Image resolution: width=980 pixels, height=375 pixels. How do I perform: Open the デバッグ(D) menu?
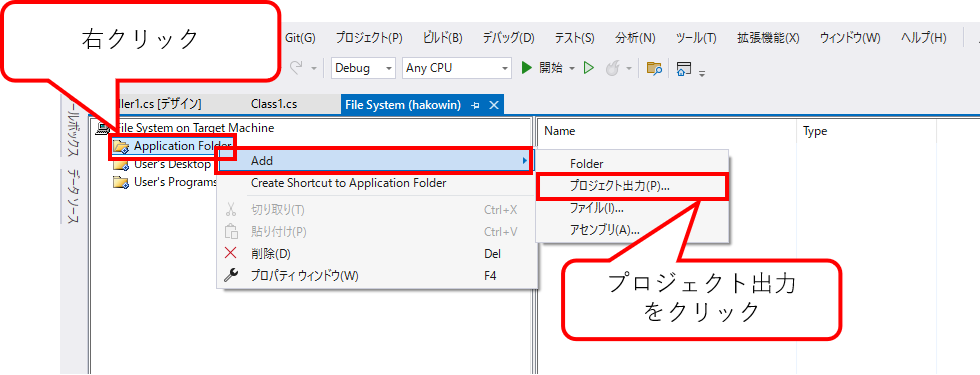pos(508,38)
